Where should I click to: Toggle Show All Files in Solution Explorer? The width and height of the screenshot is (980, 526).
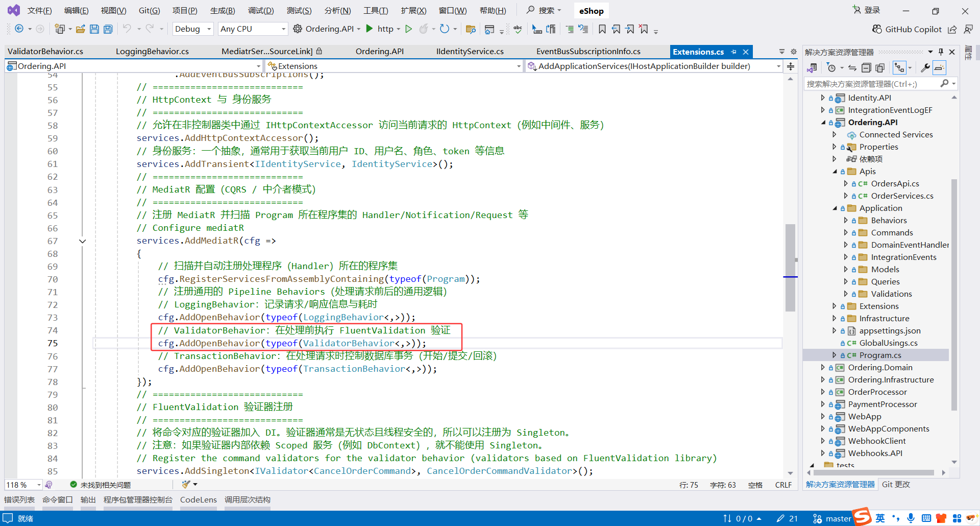tap(880, 67)
